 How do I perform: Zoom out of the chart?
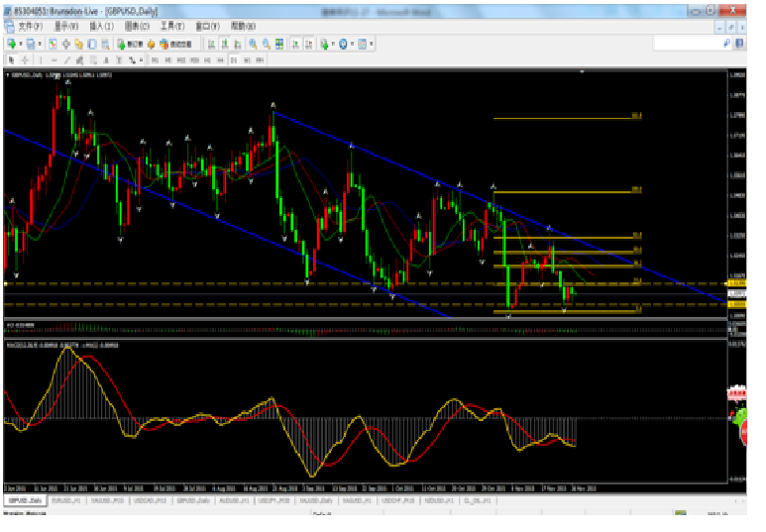[x=267, y=44]
